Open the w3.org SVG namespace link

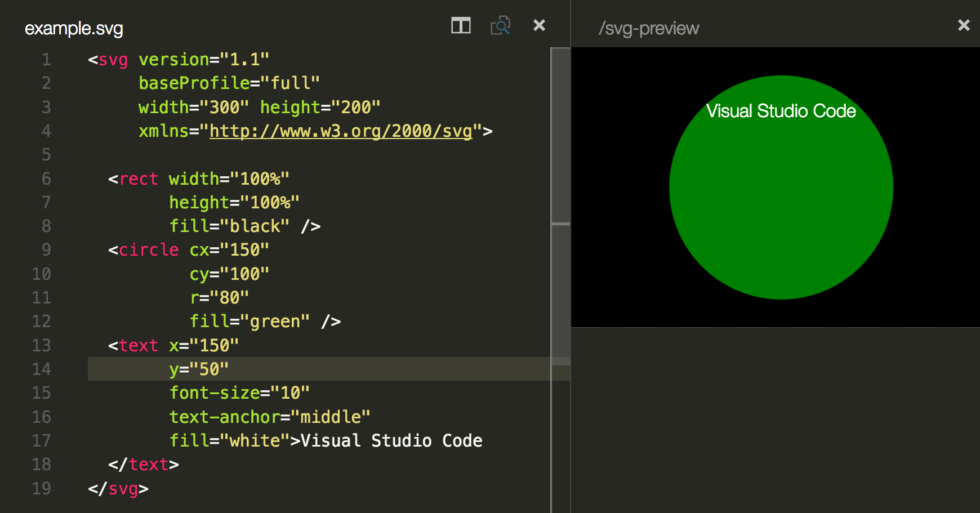tap(340, 131)
